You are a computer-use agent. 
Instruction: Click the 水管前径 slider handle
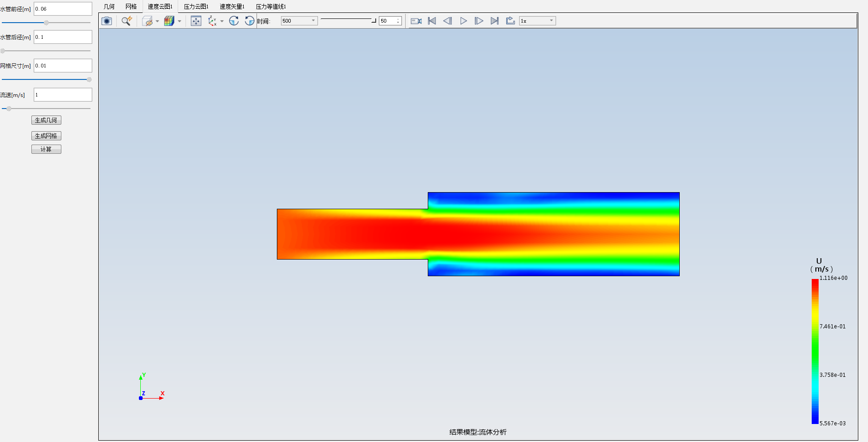(46, 23)
